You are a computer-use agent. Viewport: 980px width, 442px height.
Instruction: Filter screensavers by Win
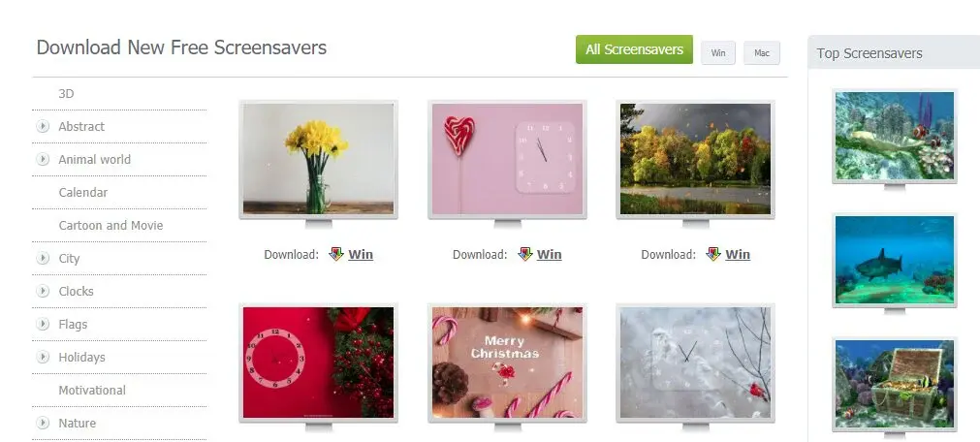[718, 53]
